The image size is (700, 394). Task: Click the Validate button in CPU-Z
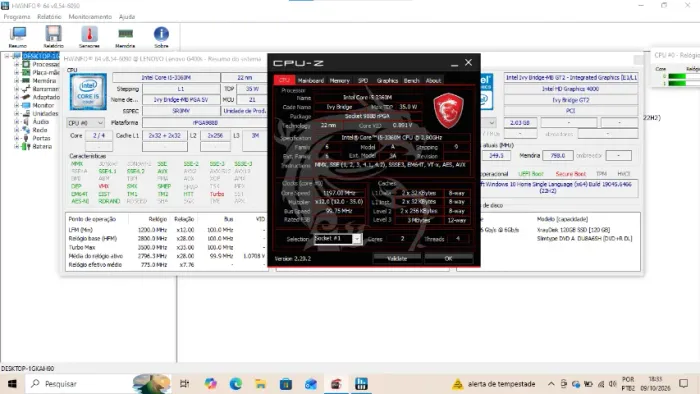(397, 258)
